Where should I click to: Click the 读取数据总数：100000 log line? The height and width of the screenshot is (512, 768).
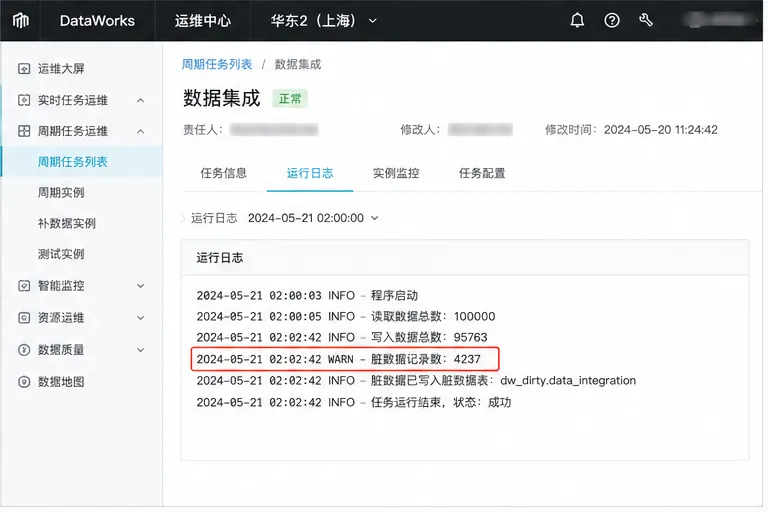346,317
